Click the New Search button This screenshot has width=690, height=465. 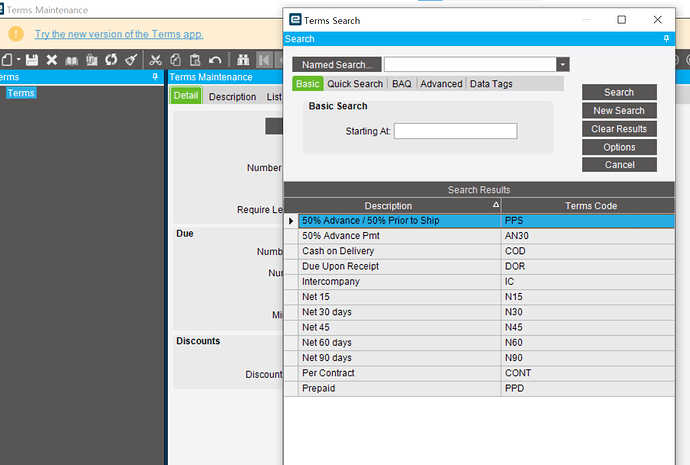[619, 110]
